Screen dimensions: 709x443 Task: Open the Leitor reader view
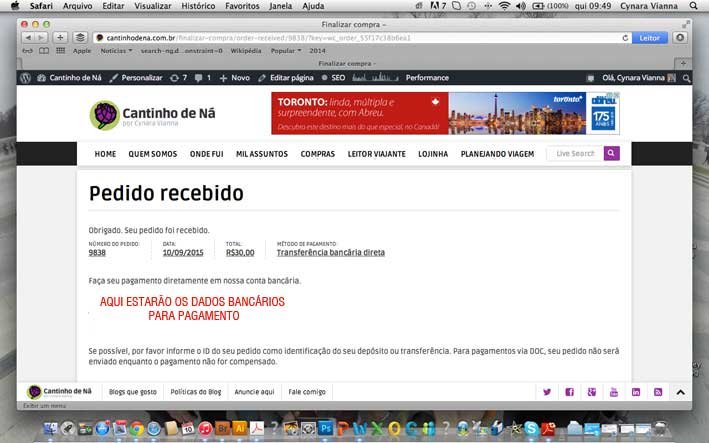tap(649, 38)
